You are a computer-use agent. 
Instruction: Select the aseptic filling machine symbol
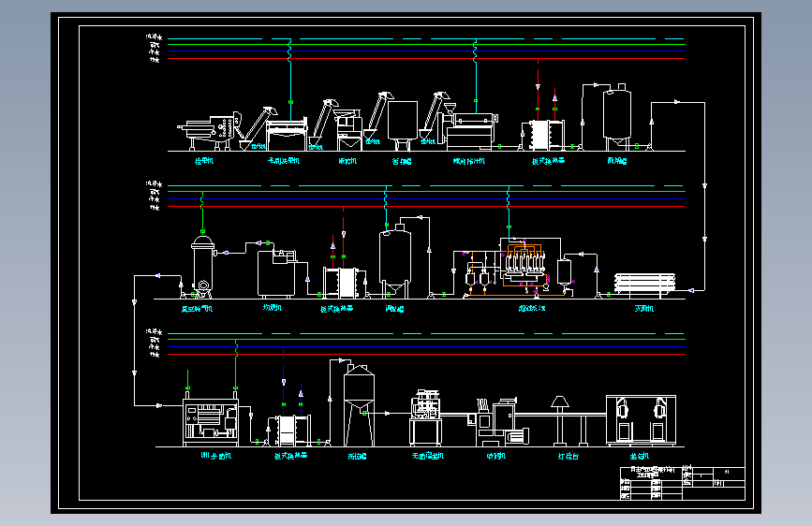(426, 417)
